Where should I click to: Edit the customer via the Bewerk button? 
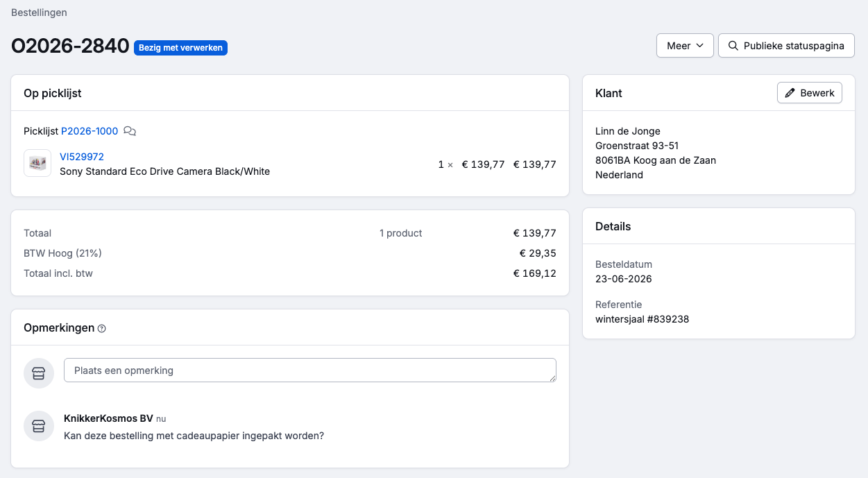[x=810, y=93]
